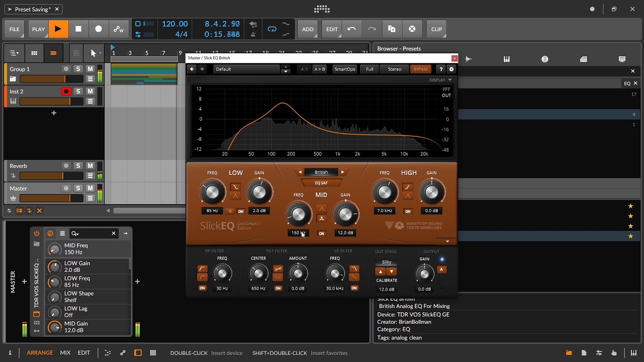This screenshot has height=362, width=644.
Task: Click the Redo arrow icon
Action: tap(372, 29)
